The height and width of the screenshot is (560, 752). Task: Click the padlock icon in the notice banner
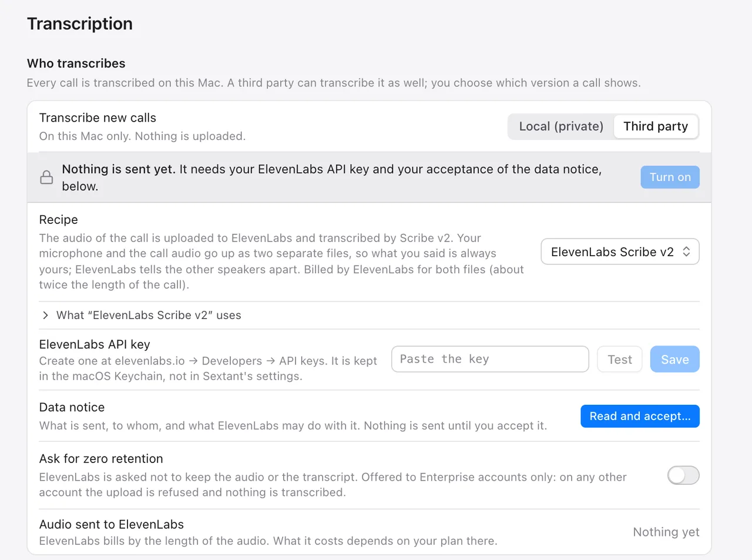(46, 177)
